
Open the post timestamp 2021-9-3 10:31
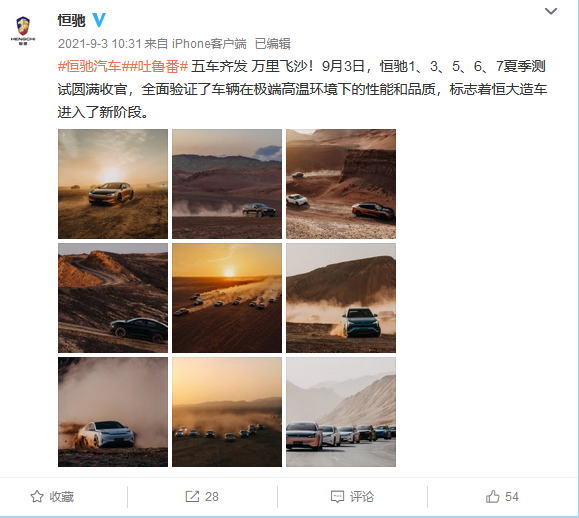pos(100,44)
